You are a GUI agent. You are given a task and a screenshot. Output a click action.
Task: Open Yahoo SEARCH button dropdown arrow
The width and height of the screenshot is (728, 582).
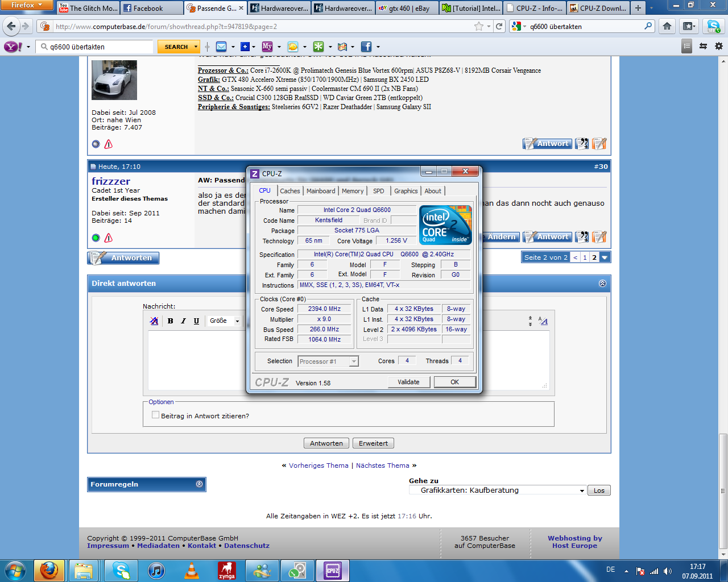pyautogui.click(x=196, y=47)
